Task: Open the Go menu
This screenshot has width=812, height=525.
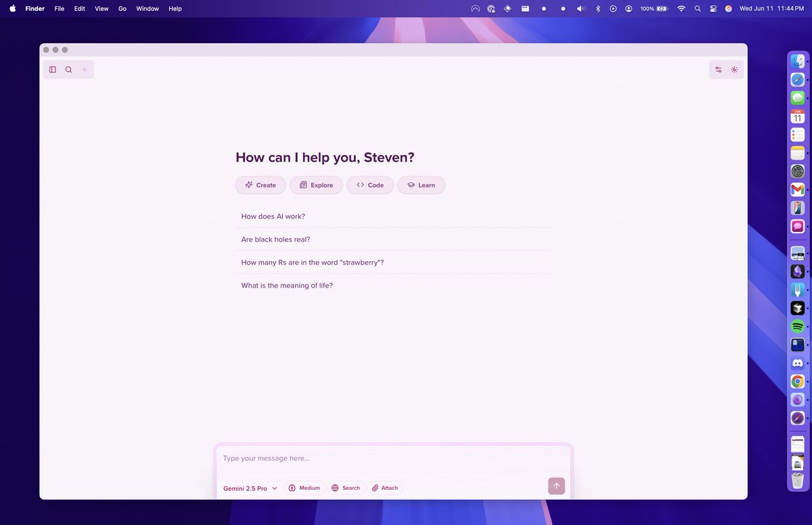Action: 122,9
